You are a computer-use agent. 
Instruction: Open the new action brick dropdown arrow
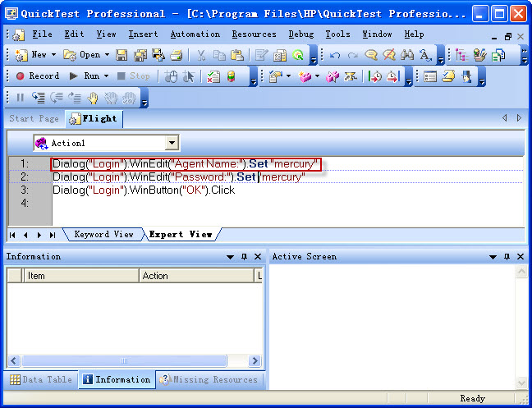click(317, 76)
